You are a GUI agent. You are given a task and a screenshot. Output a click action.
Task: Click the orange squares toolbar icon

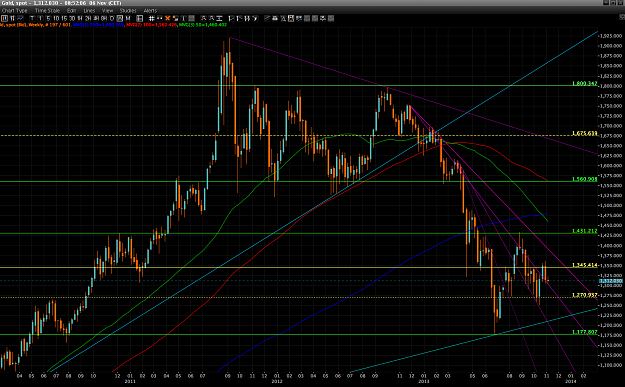pos(175,18)
